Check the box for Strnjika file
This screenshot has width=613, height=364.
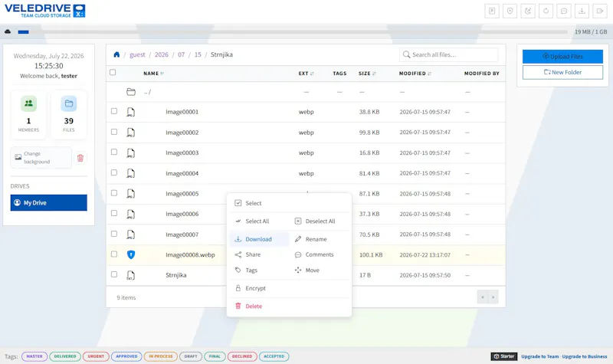pyautogui.click(x=113, y=274)
